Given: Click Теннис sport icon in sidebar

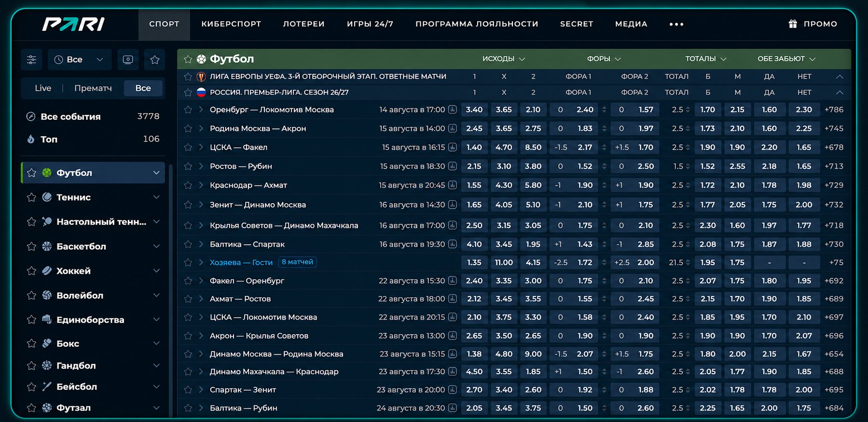Looking at the screenshot, I should pyautogui.click(x=47, y=197).
